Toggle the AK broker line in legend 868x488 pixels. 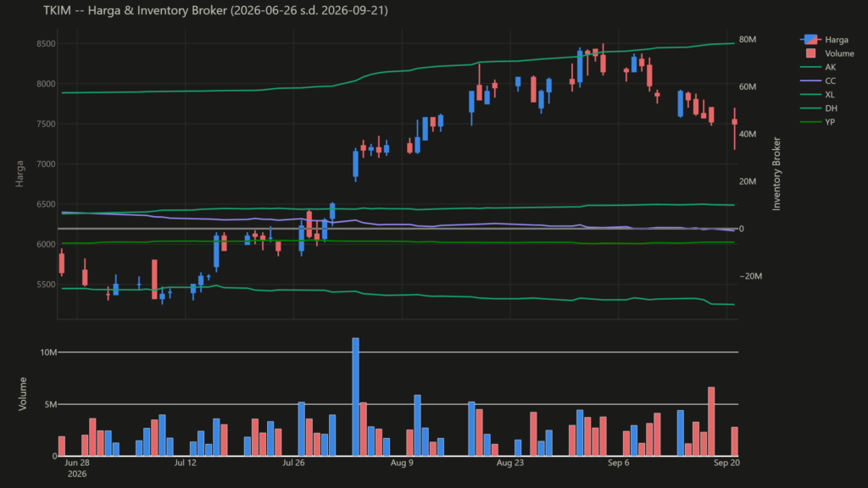[818, 68]
